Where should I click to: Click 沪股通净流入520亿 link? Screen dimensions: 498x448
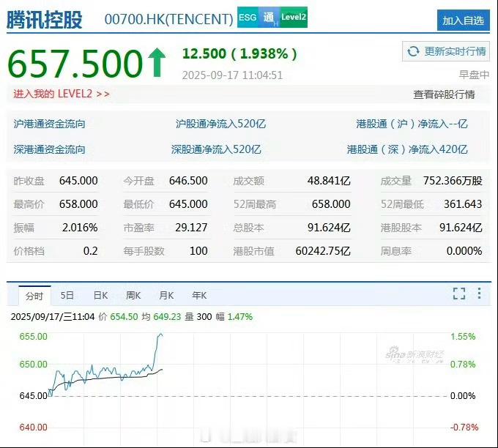click(220, 124)
